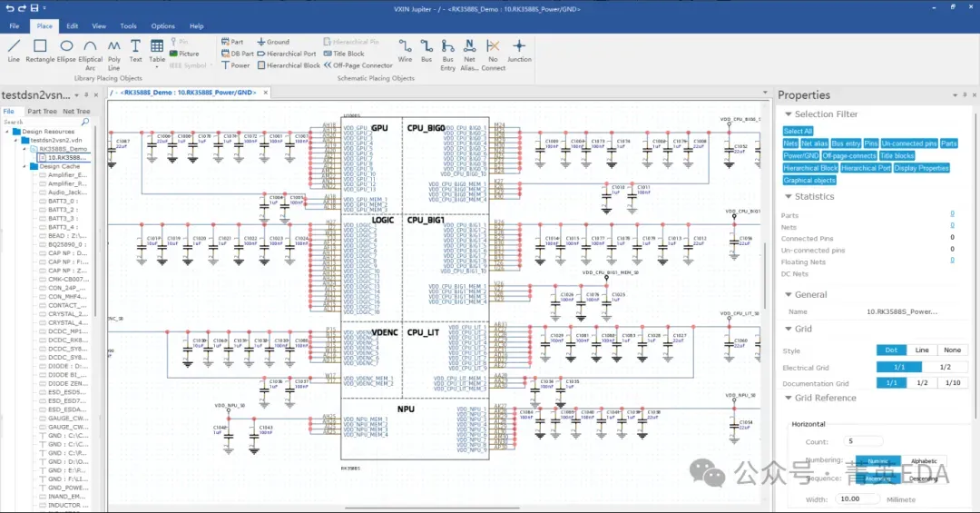The height and width of the screenshot is (513, 980).
Task: Open the Tools ribbon tab
Action: click(128, 26)
